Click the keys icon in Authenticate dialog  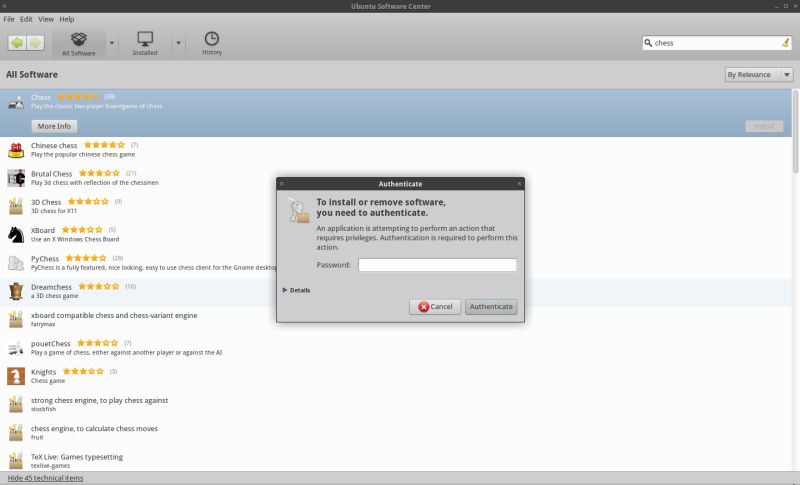pyautogui.click(x=298, y=210)
